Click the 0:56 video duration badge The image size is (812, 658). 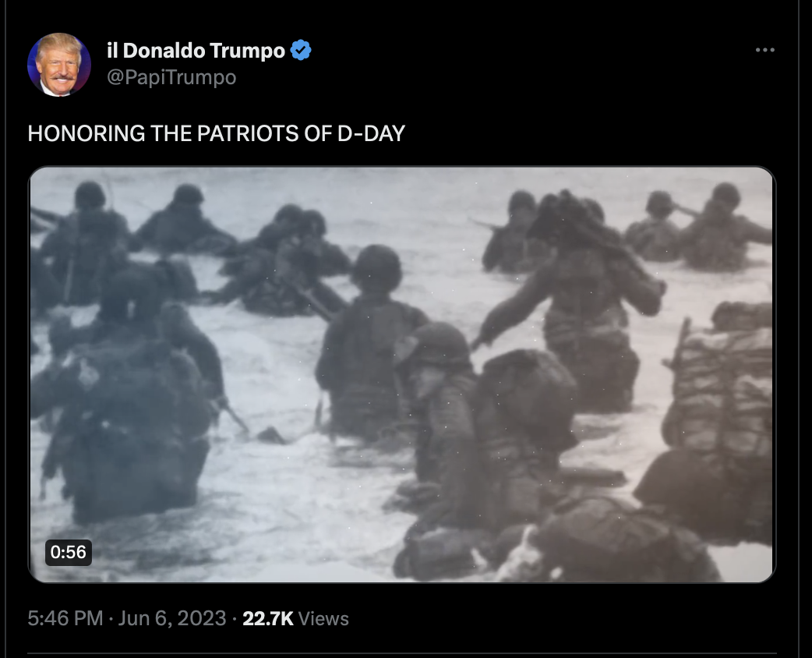(69, 552)
